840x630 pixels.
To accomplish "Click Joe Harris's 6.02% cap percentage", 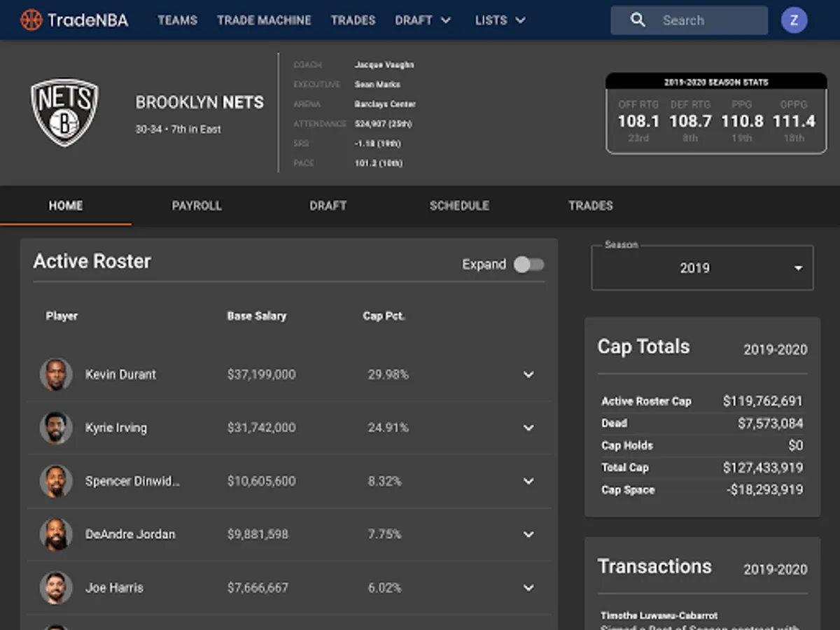I will 385,587.
